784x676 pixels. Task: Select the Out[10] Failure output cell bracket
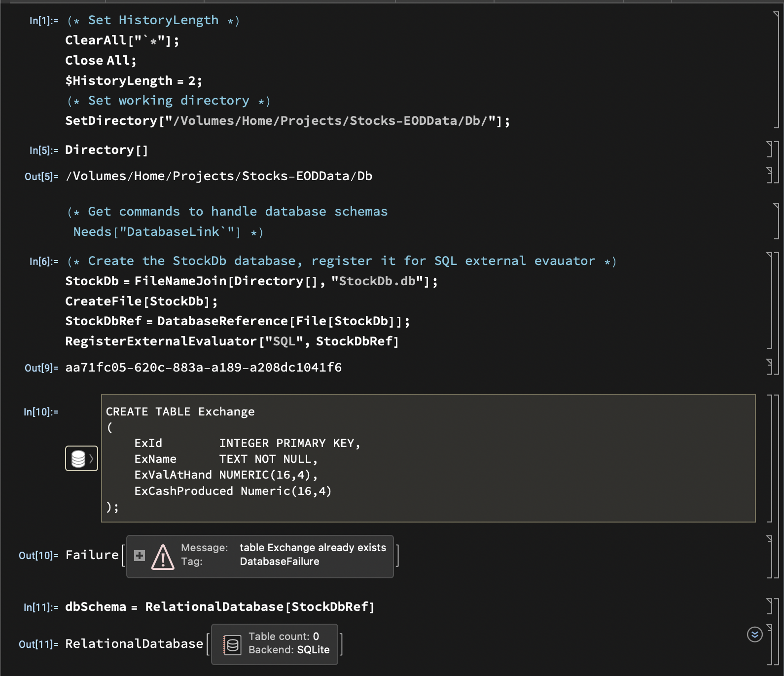tap(770, 556)
